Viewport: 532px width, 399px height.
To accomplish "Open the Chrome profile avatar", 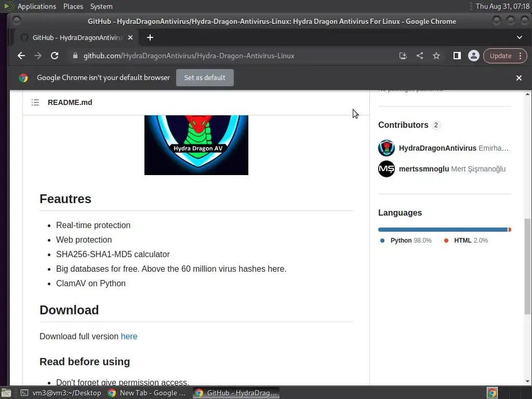I will 474,56.
